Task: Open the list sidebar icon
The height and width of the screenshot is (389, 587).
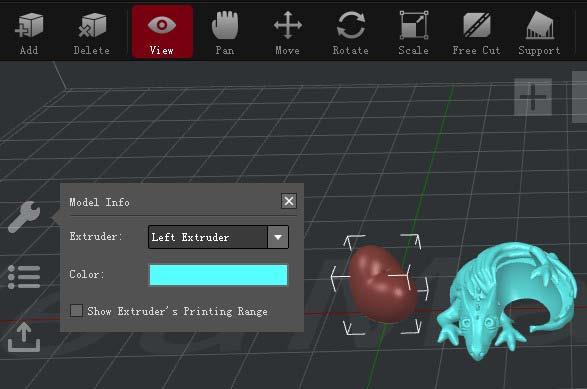Action: (24, 277)
